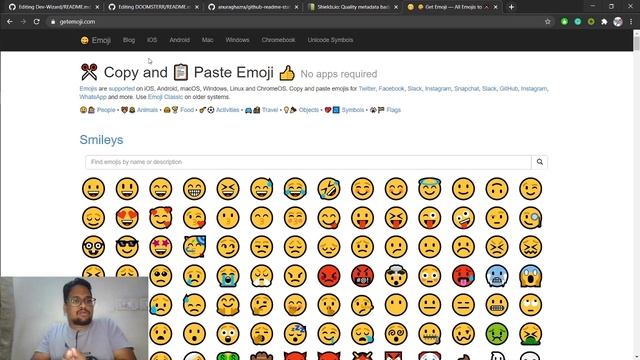Open the Windows nav item

tap(237, 40)
